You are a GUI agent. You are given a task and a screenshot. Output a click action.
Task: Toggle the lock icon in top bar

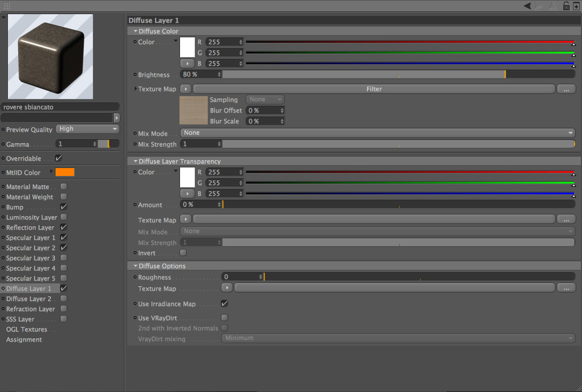coord(566,6)
